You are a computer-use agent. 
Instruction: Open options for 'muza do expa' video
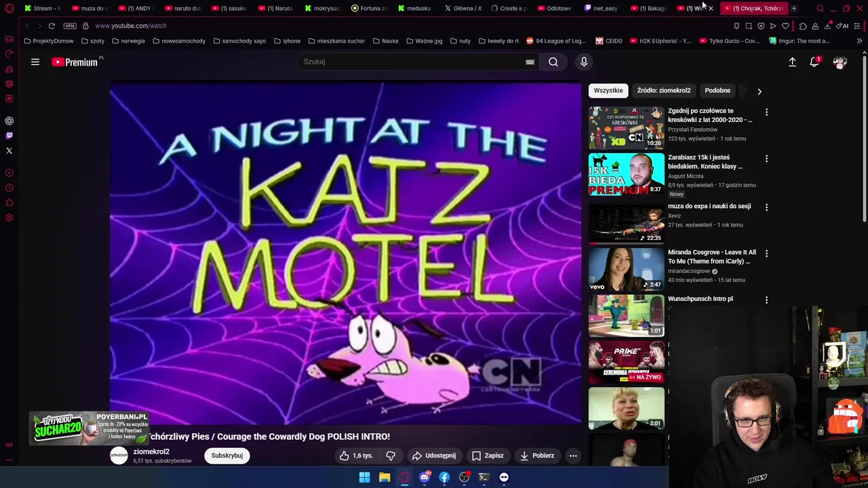pos(766,207)
